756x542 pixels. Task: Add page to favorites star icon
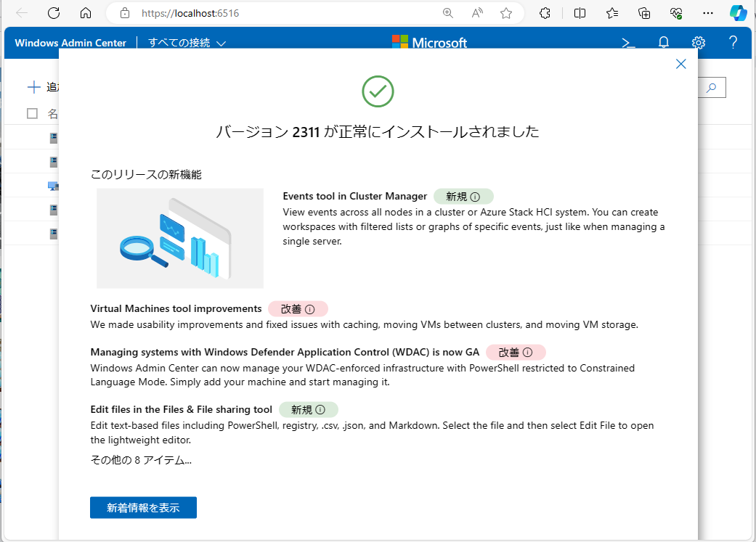pyautogui.click(x=506, y=13)
